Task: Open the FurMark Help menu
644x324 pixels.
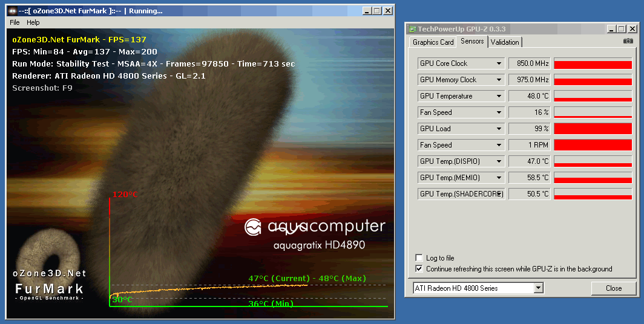Action: click(33, 22)
